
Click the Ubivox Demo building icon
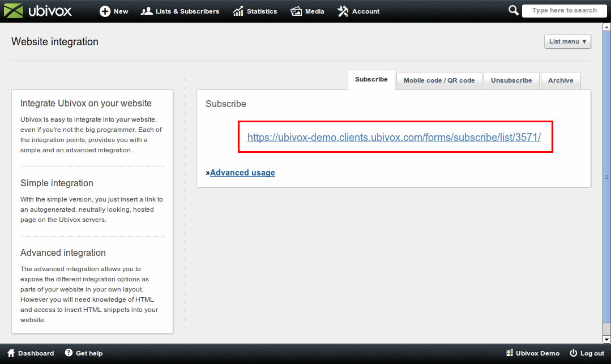509,353
